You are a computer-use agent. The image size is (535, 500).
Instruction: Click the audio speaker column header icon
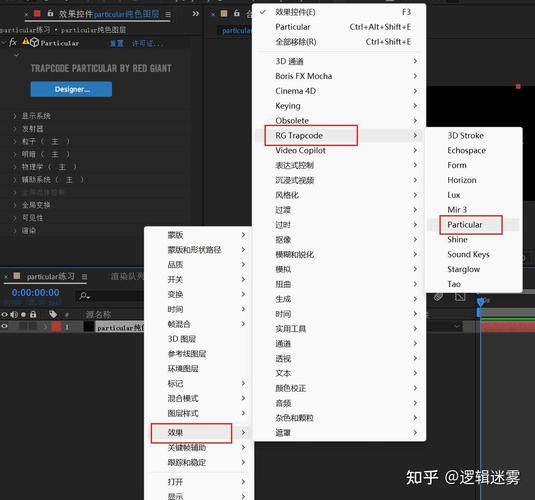14,314
